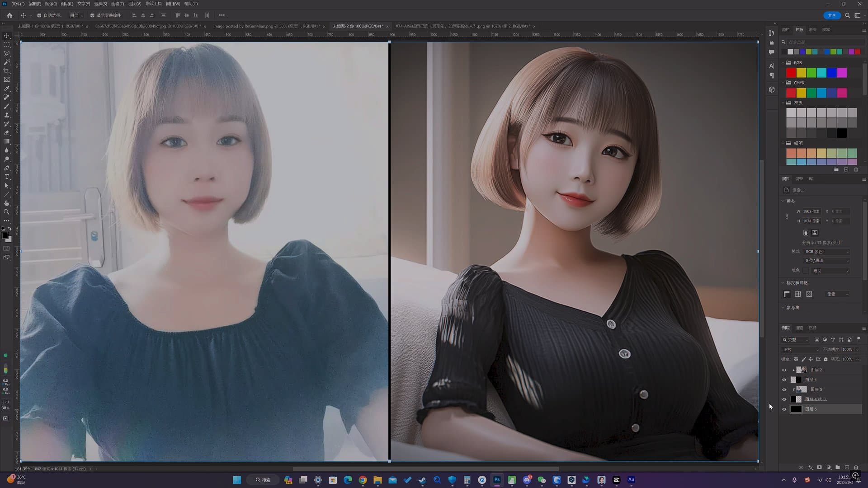Select the Crop tool
868x488 pixels.
[x=6, y=71]
